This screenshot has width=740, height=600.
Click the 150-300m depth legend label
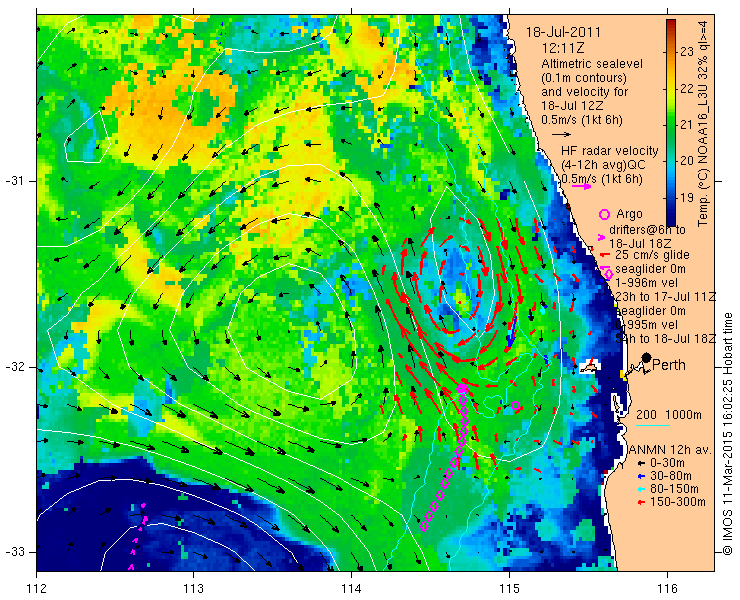pyautogui.click(x=678, y=502)
